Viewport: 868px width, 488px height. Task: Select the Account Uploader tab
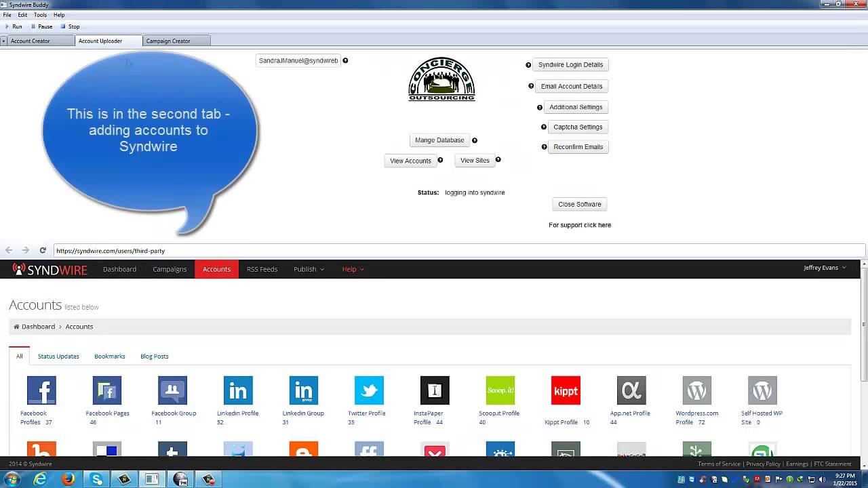click(108, 41)
